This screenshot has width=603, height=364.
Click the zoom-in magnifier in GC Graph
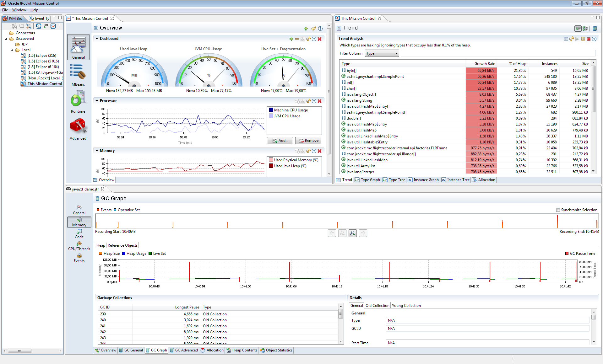[x=352, y=233]
